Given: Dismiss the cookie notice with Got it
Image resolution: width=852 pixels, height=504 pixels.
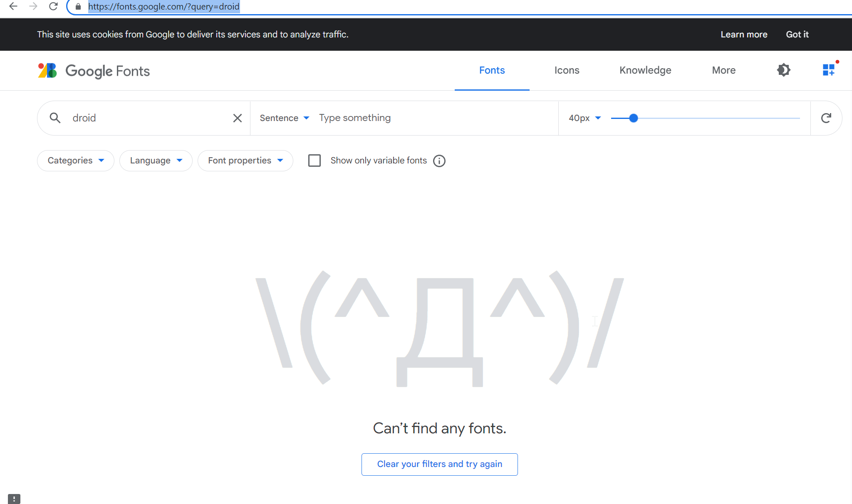Looking at the screenshot, I should coord(797,35).
